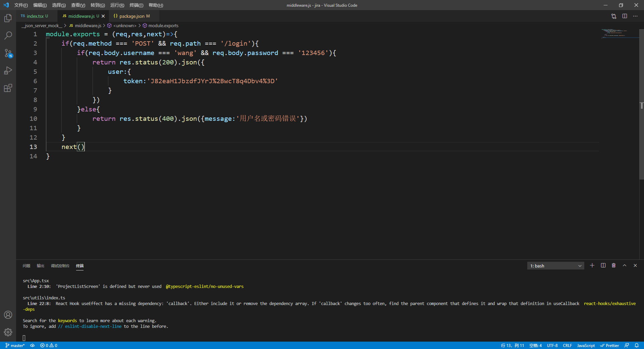The width and height of the screenshot is (644, 349).
Task: Click src\App.tsx path in terminal
Action: point(36,281)
